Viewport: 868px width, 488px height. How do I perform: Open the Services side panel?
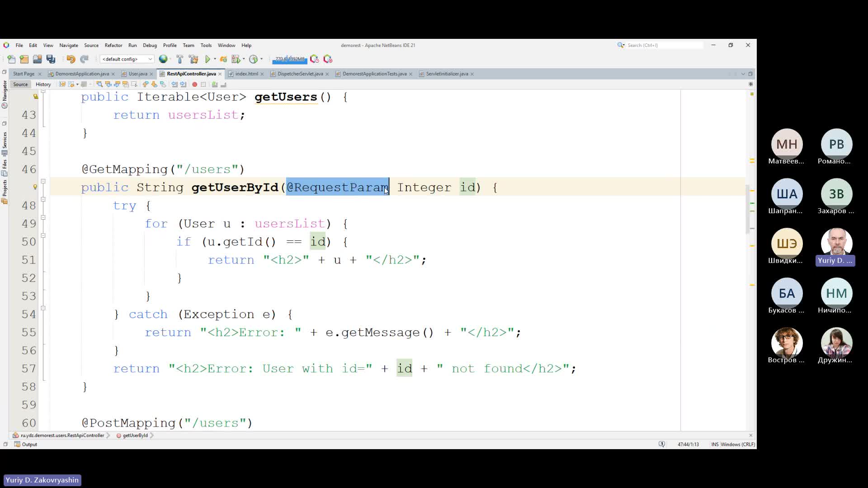coord(5,144)
